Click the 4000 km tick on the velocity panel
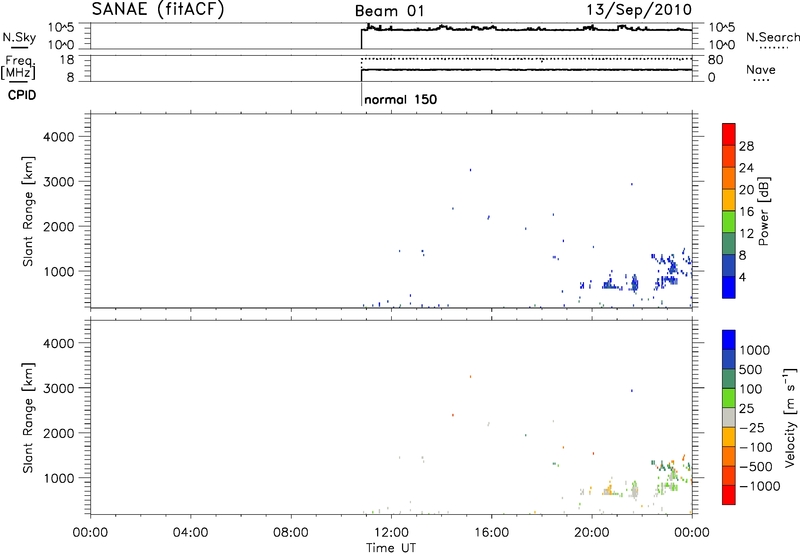Screen dimensions: 800x554 click(59, 343)
